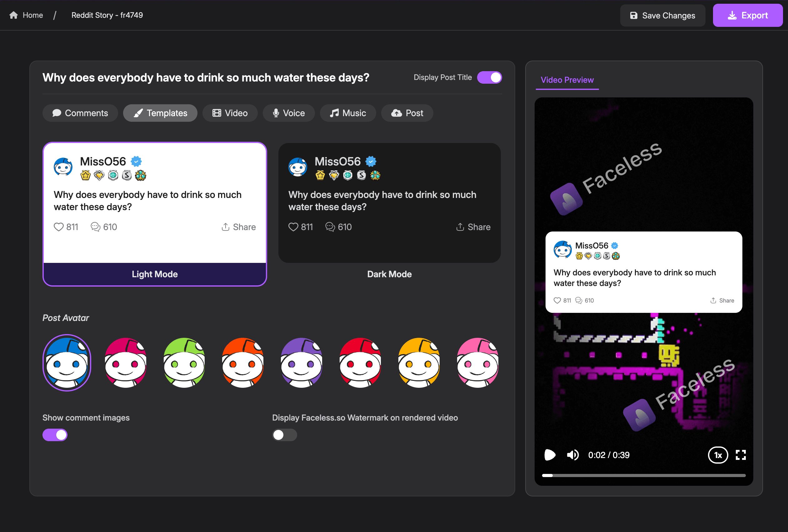The width and height of the screenshot is (788, 532).
Task: Open the Comments tab
Action: (80, 113)
